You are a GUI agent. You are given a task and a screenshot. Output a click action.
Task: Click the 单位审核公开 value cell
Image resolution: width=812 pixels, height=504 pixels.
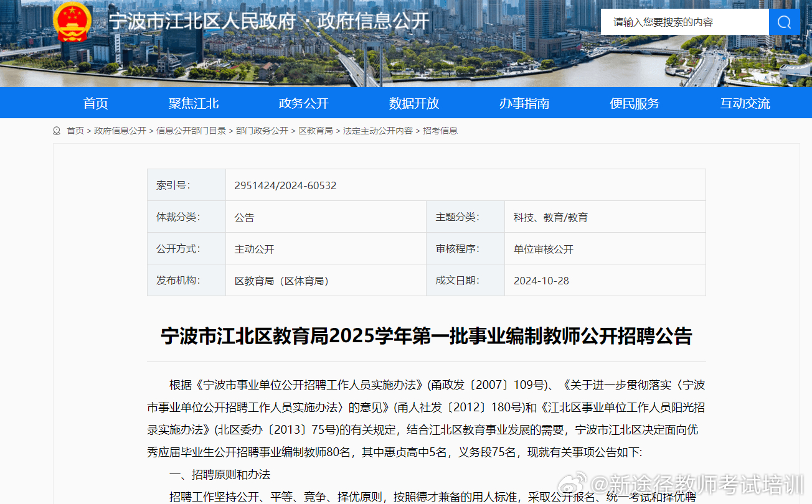point(605,248)
